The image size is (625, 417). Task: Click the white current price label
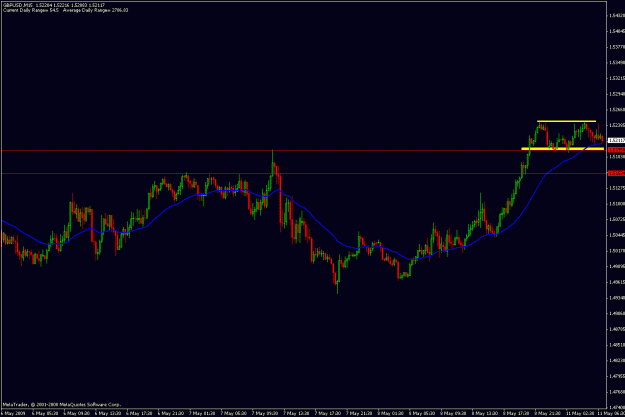click(616, 140)
